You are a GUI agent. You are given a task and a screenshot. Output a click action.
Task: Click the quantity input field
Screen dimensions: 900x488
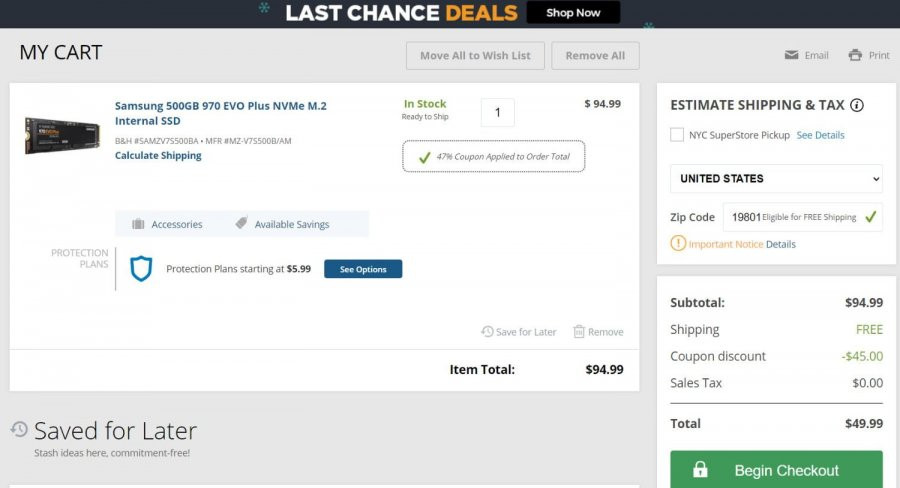click(498, 113)
